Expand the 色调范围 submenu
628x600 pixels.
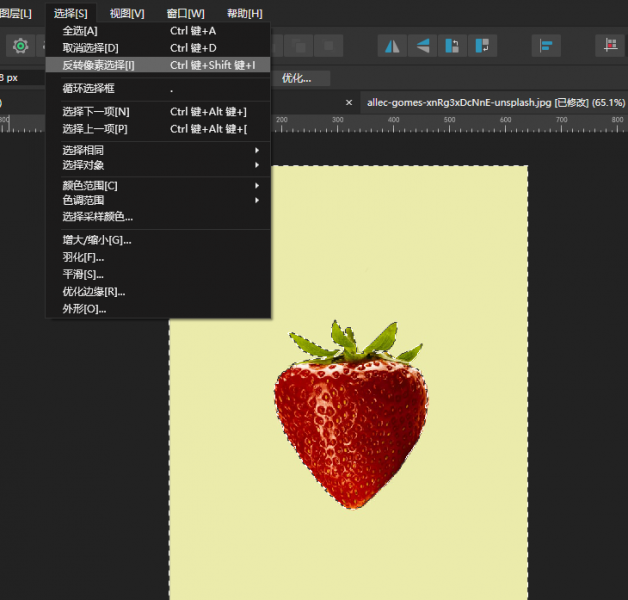158,200
